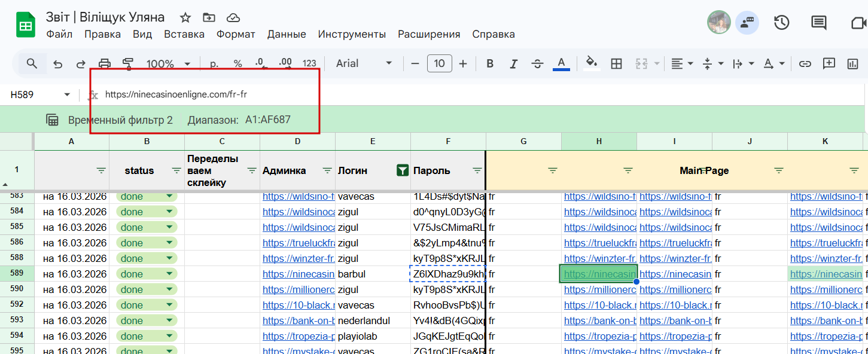
Task: Increase decimal places
Action: (285, 63)
